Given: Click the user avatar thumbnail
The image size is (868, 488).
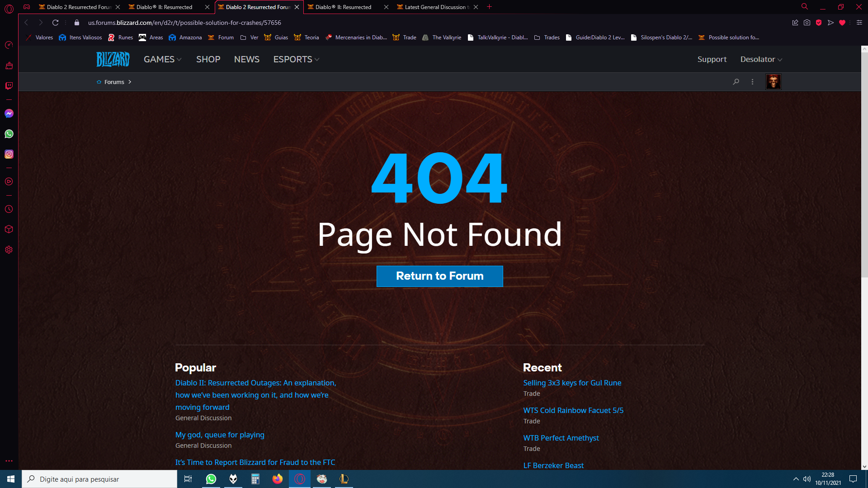Looking at the screenshot, I should coord(773,82).
